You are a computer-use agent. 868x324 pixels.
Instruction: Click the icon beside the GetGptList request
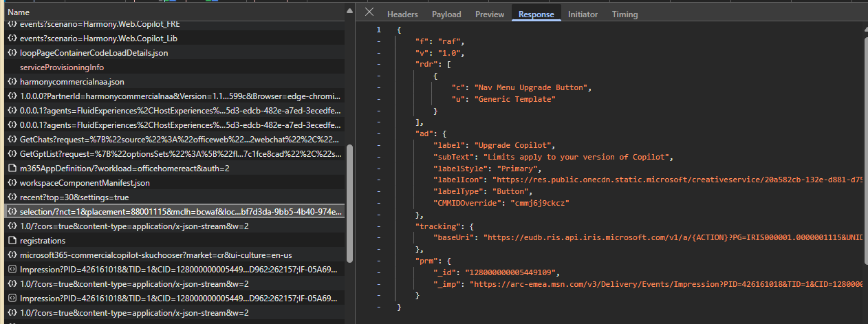click(12, 154)
